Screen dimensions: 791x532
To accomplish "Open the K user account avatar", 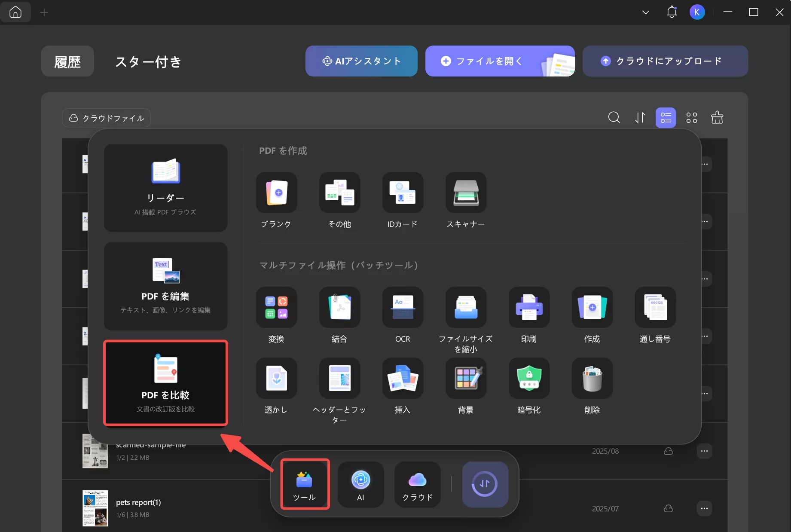I will coord(697,12).
